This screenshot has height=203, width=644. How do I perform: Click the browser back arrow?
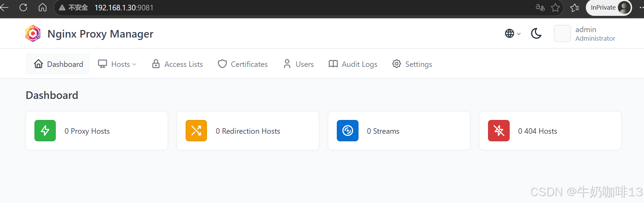point(4,7)
